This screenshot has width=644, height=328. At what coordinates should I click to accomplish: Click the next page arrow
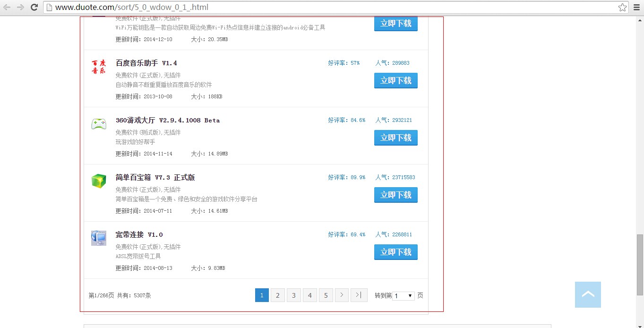coord(342,295)
